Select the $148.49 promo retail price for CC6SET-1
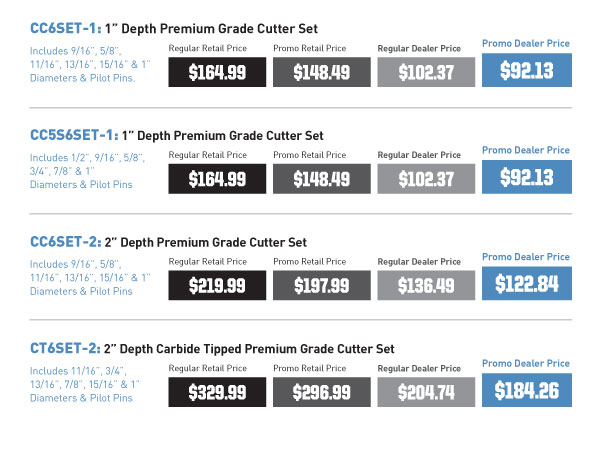The width and height of the screenshot is (600, 460). [322, 72]
